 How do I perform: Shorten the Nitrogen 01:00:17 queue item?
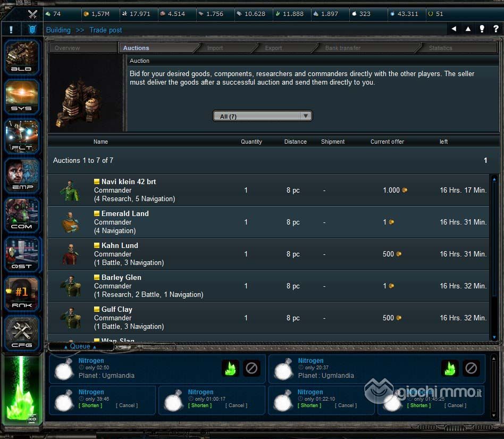tap(200, 405)
